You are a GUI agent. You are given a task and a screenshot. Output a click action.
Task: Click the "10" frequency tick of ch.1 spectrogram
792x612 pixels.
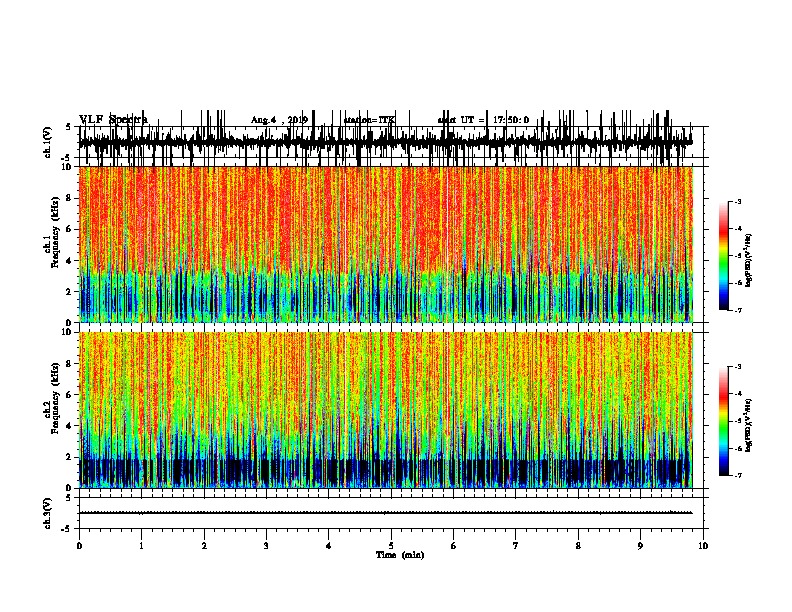[x=67, y=167]
